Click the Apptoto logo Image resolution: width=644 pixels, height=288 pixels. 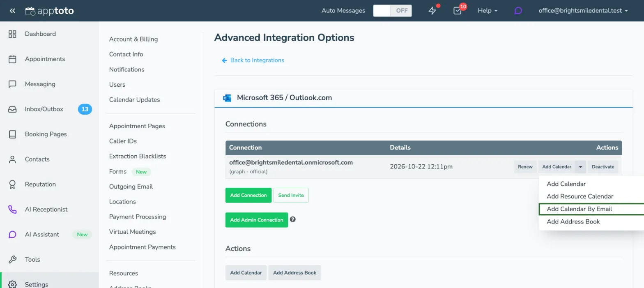point(49,11)
